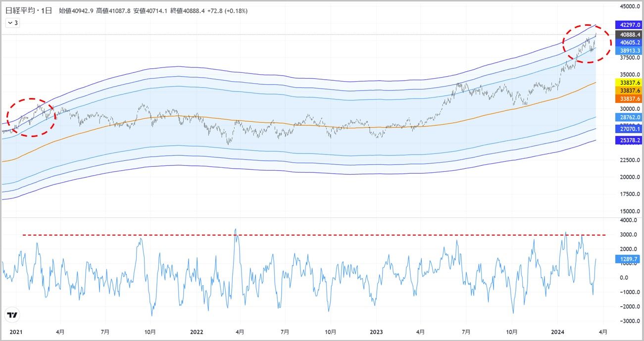
Task: Click the dark orange 33837.6 price label
Action: pyautogui.click(x=627, y=99)
